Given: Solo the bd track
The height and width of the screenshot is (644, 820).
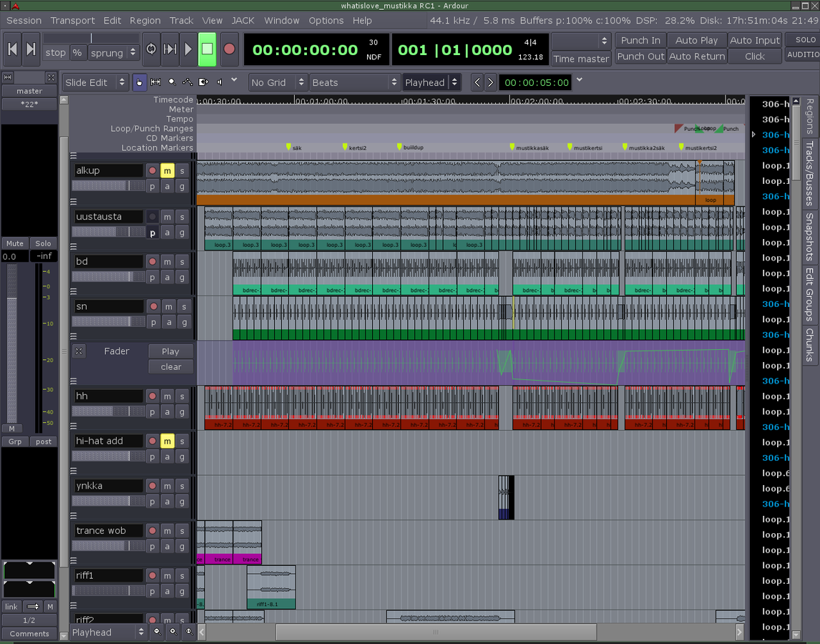Looking at the screenshot, I should pyautogui.click(x=182, y=262).
